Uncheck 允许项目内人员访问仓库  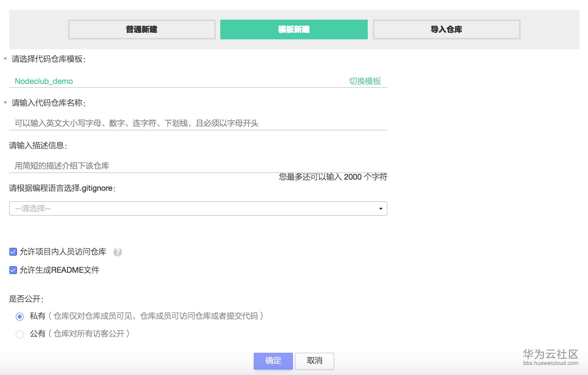[x=12, y=252]
